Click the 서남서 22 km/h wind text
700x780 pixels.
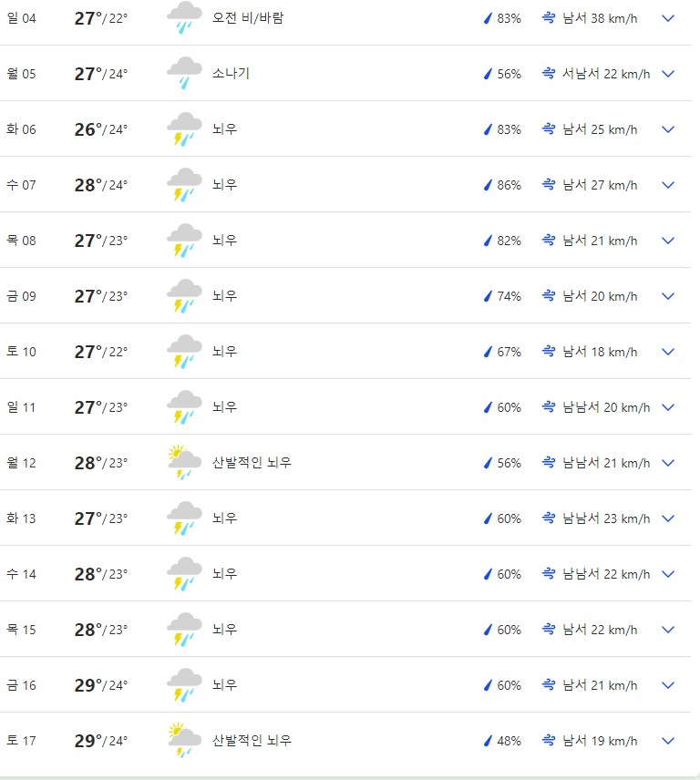(x=606, y=74)
